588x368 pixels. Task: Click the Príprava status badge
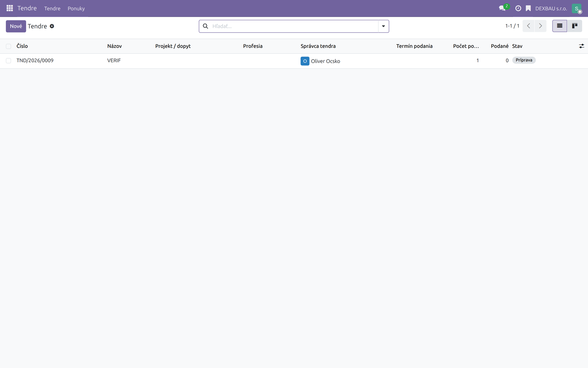[524, 60]
